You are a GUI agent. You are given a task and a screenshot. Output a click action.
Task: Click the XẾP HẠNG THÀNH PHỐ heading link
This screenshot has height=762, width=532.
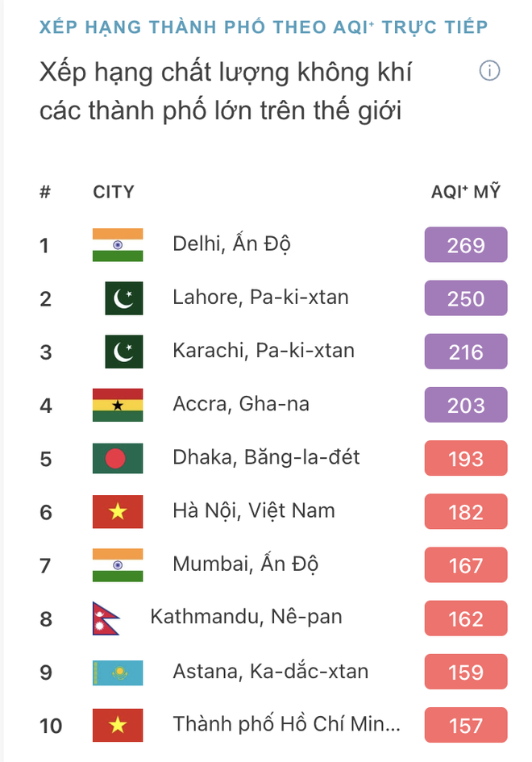tap(264, 27)
